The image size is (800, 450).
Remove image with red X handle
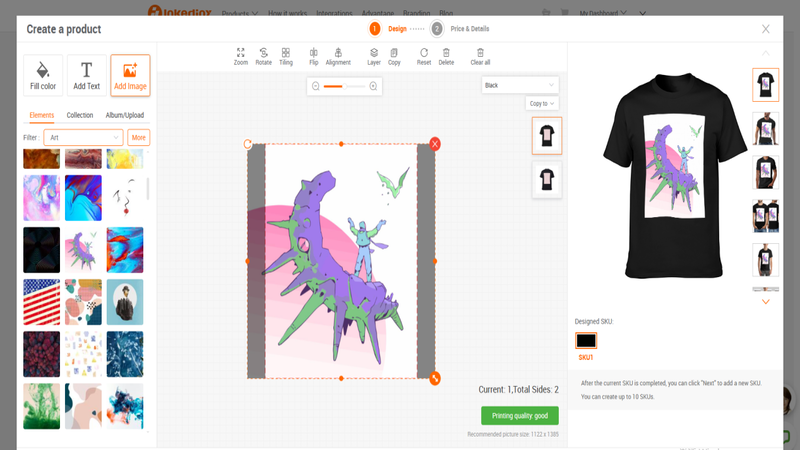(435, 144)
